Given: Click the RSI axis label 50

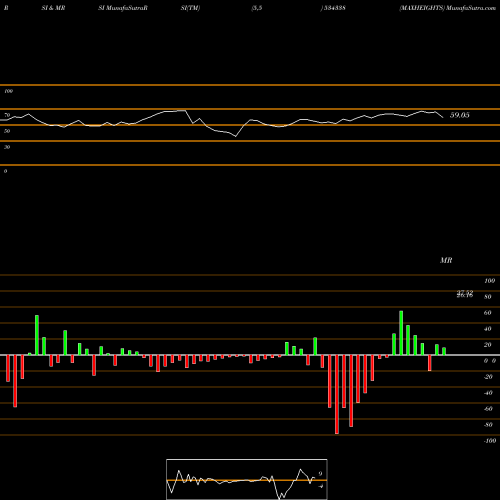Looking at the screenshot, I should tap(7, 131).
